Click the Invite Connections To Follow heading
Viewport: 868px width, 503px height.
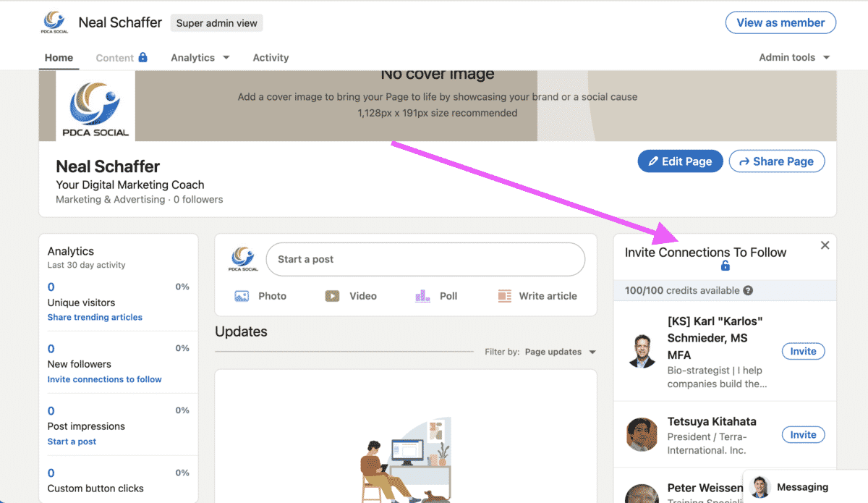[705, 253]
